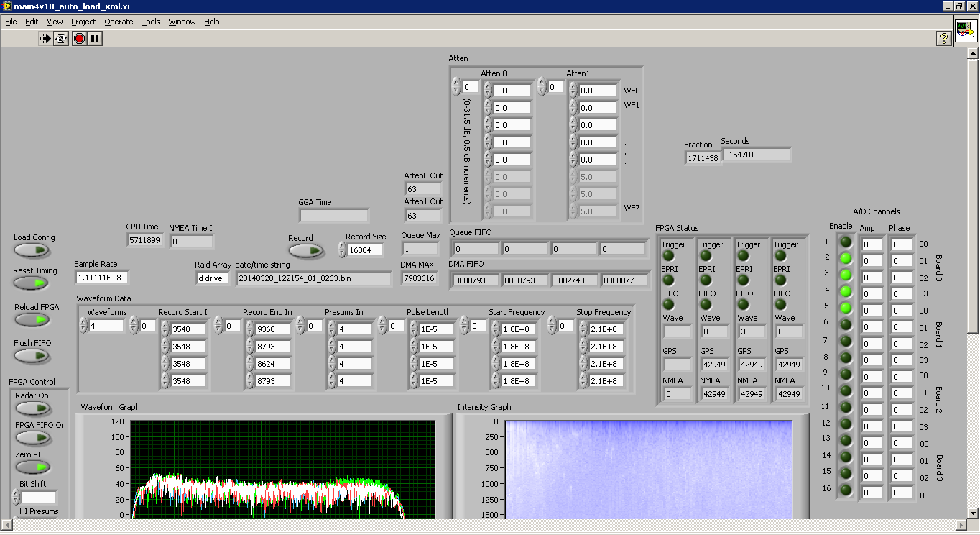Toggle the Record switch
The width and height of the screenshot is (980, 535).
(305, 250)
